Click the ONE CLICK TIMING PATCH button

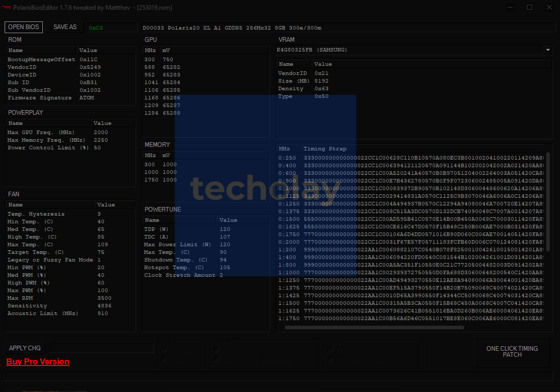(x=512, y=352)
